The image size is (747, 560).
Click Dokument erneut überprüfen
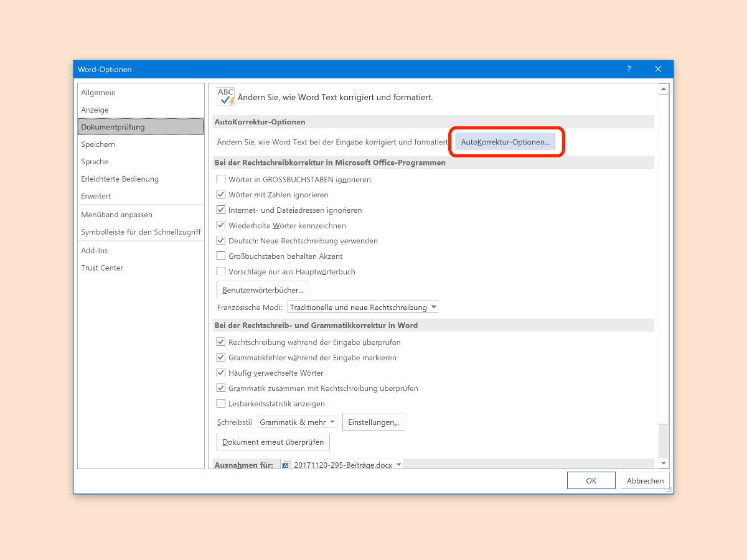(273, 442)
